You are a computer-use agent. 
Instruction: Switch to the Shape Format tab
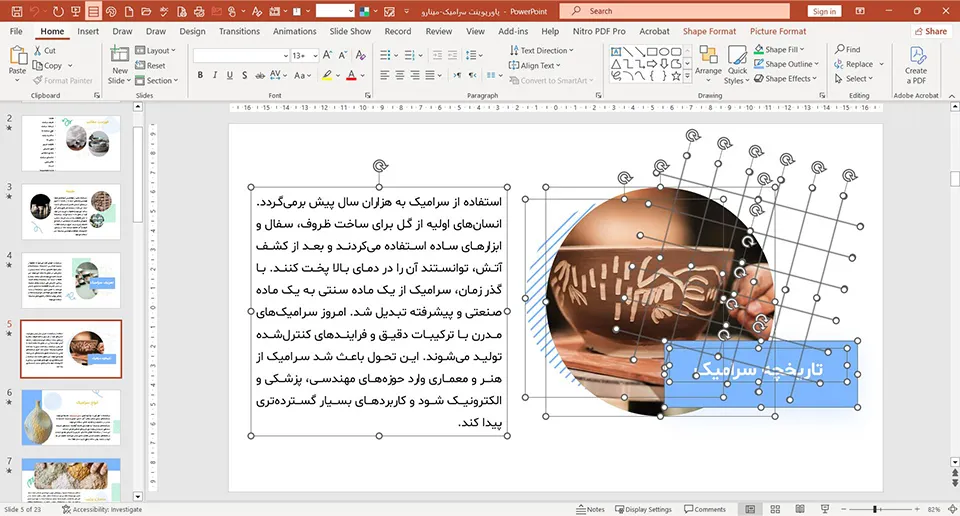[x=709, y=31]
